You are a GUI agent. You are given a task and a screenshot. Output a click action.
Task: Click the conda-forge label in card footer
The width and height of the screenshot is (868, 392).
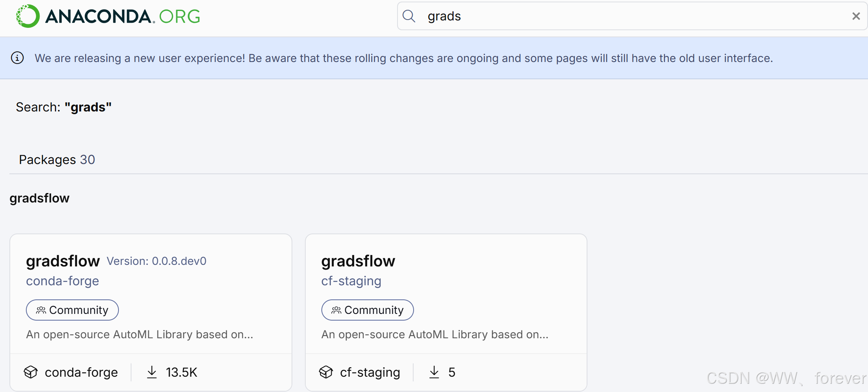tap(81, 372)
